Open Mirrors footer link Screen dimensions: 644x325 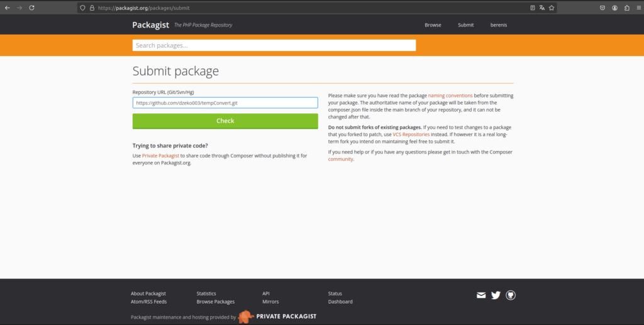pos(270,302)
